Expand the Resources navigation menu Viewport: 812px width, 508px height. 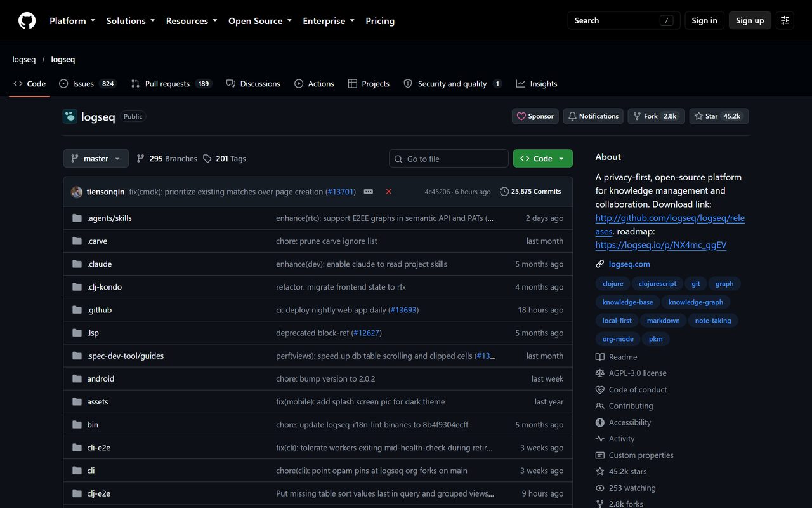pos(192,21)
